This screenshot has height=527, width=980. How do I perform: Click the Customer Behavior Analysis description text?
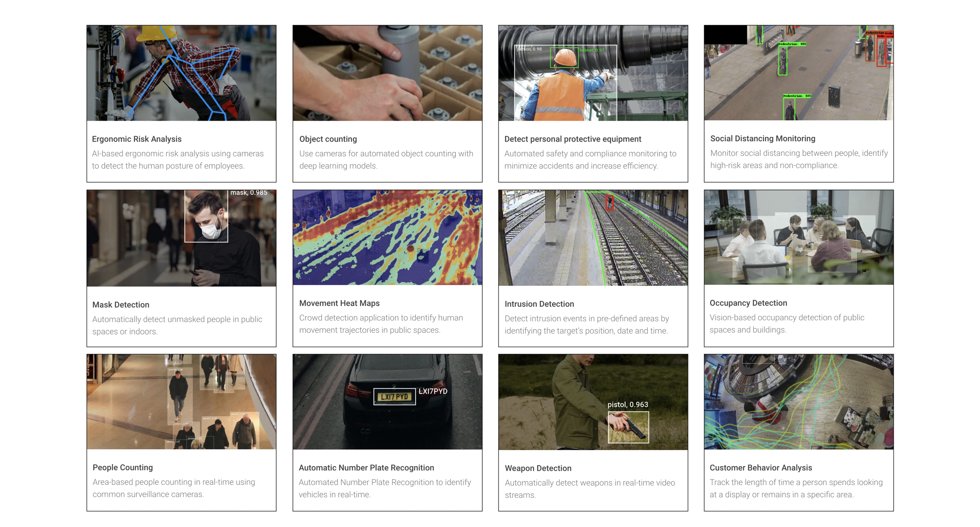pos(796,489)
